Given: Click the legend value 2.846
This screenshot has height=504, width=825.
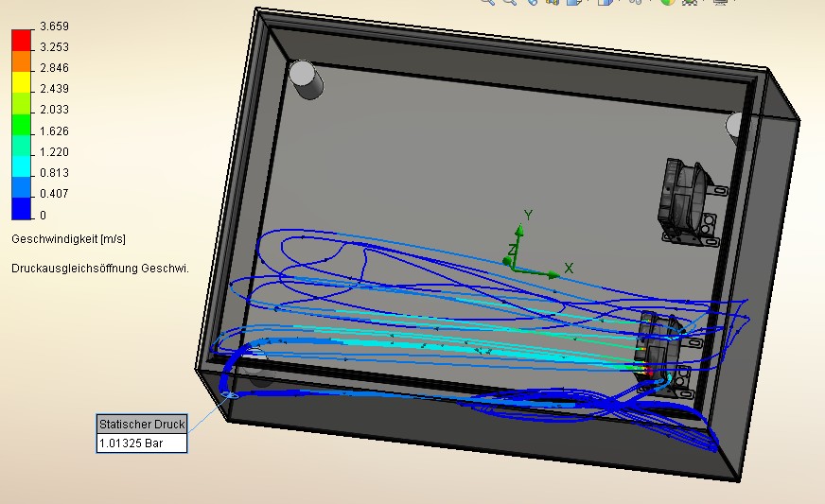Looking at the screenshot, I should pos(54,68).
